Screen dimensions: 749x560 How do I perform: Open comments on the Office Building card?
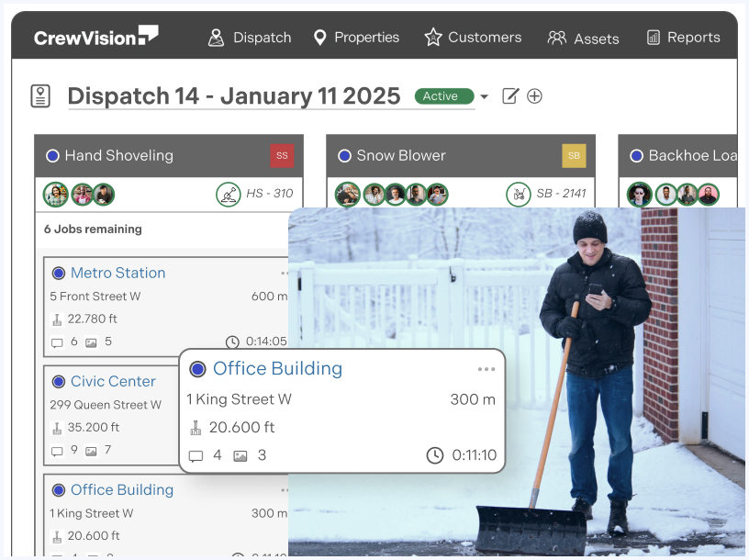click(196, 456)
